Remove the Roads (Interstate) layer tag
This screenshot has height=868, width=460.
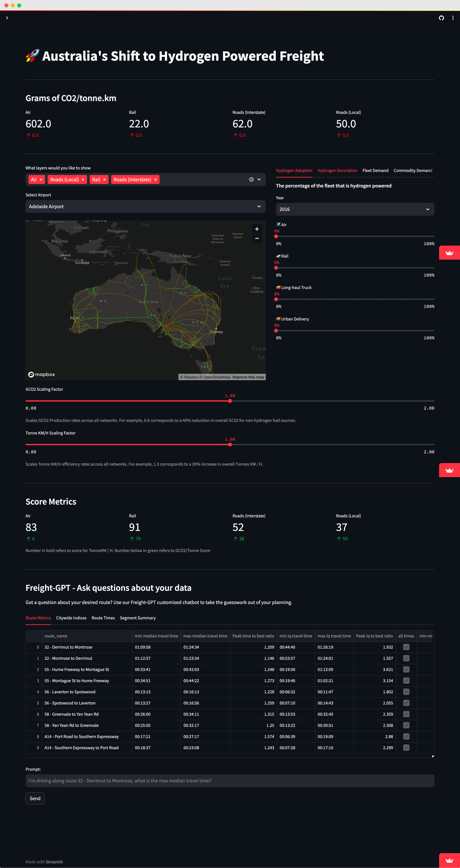[155, 180]
